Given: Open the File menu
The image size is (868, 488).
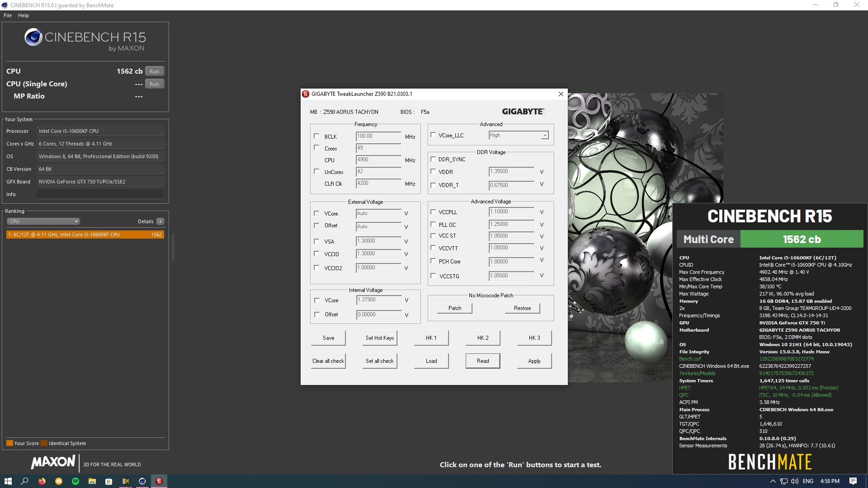Looking at the screenshot, I should (x=8, y=15).
